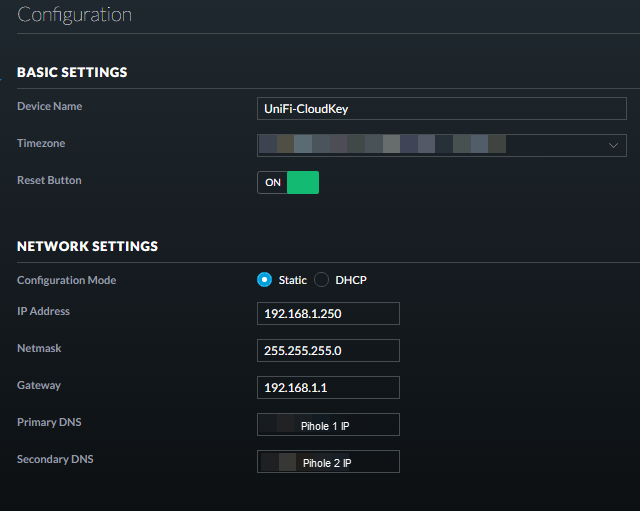Click the Reset Button label

(x=49, y=180)
